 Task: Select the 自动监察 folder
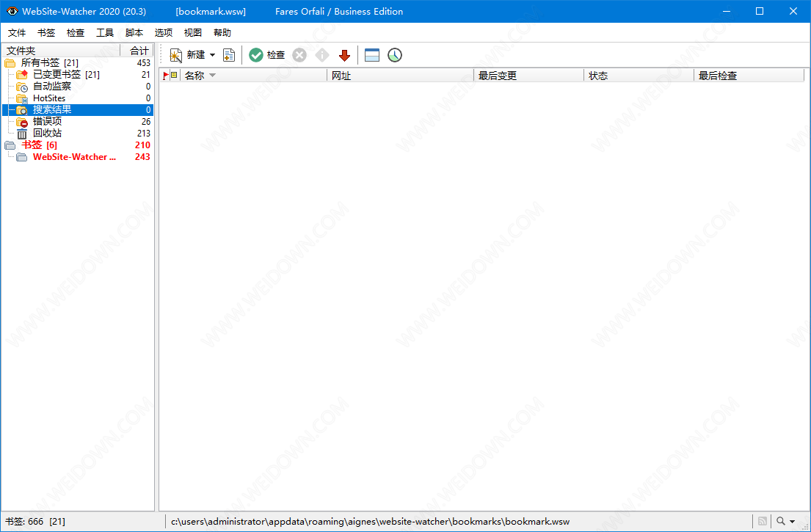coord(52,87)
